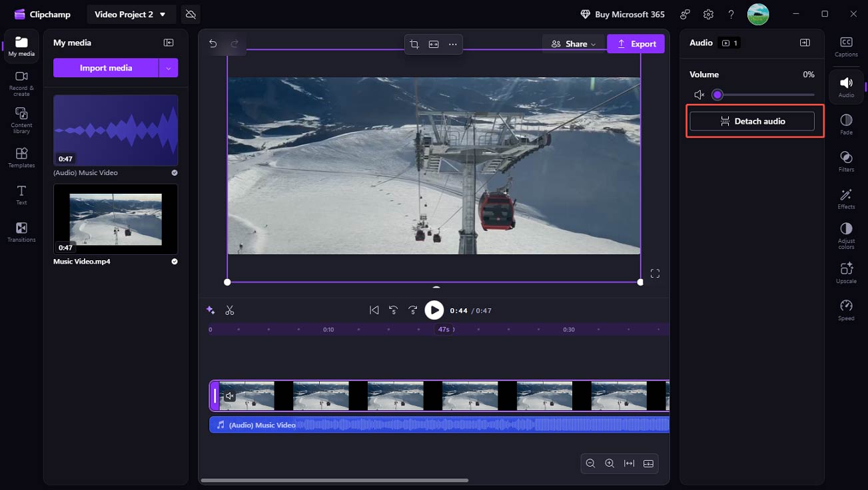Open Adjust colors panel
Viewport: 868px width, 490px height.
[846, 236]
